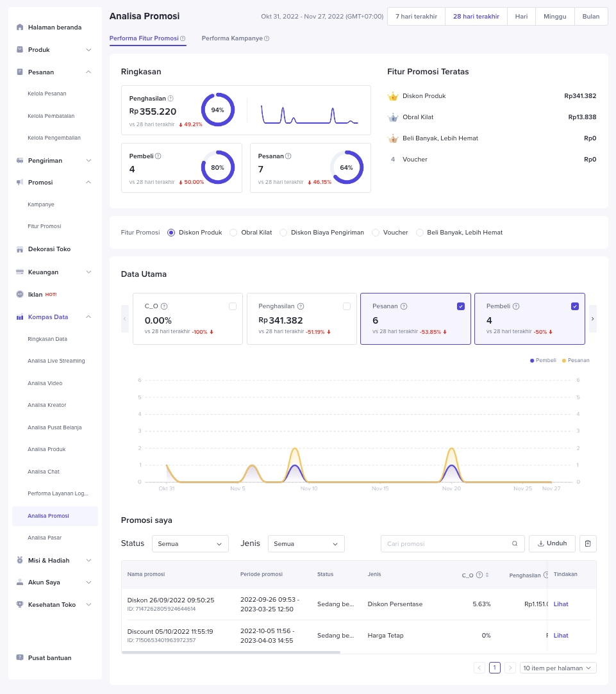Select the Obral Kilat radio button

(x=233, y=233)
